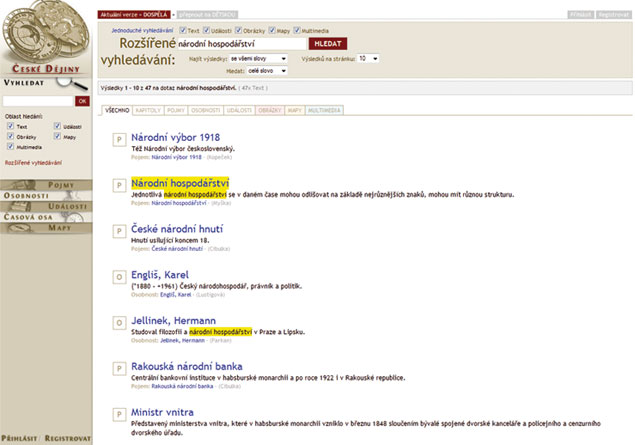This screenshot has height=445, width=635.
Task: Toggle the Text checkbox in top search bar
Action: (x=183, y=31)
